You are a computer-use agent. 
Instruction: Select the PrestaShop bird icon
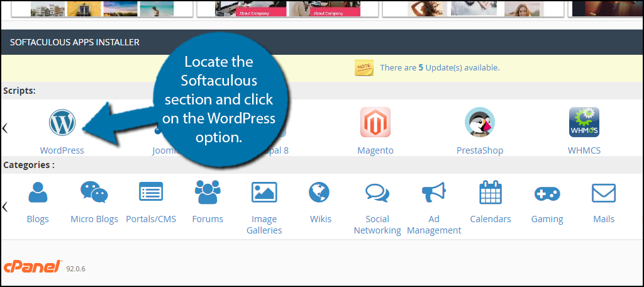pos(480,122)
